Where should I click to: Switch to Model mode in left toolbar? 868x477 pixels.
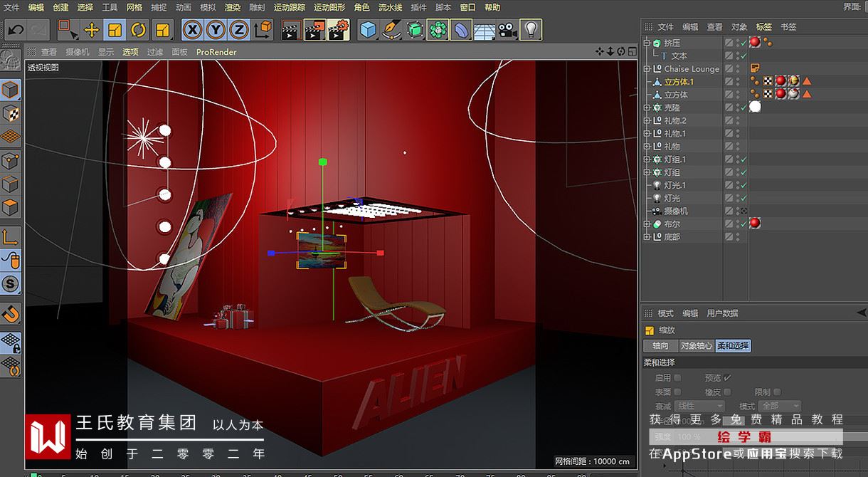click(11, 90)
